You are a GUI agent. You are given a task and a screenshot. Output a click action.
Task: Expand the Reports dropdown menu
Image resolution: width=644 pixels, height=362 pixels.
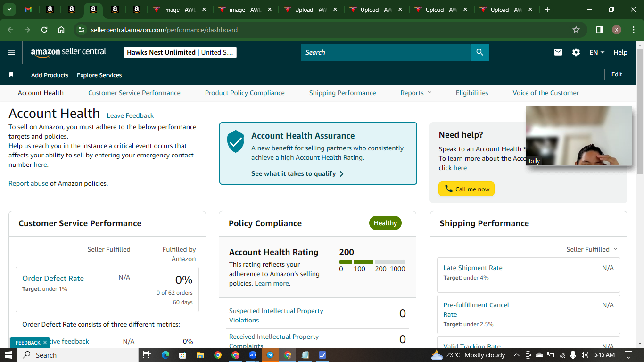click(x=416, y=93)
